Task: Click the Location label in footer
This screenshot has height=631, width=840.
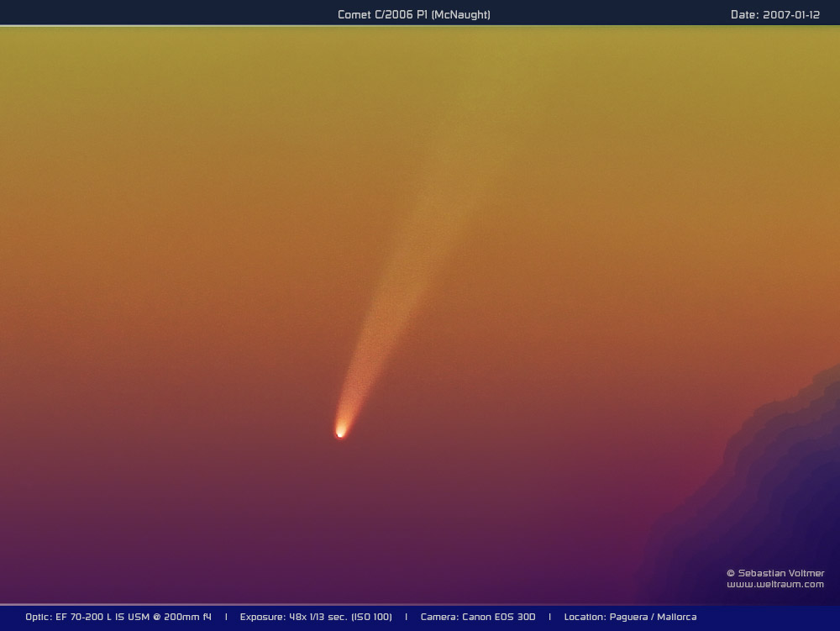Action: [x=585, y=618]
